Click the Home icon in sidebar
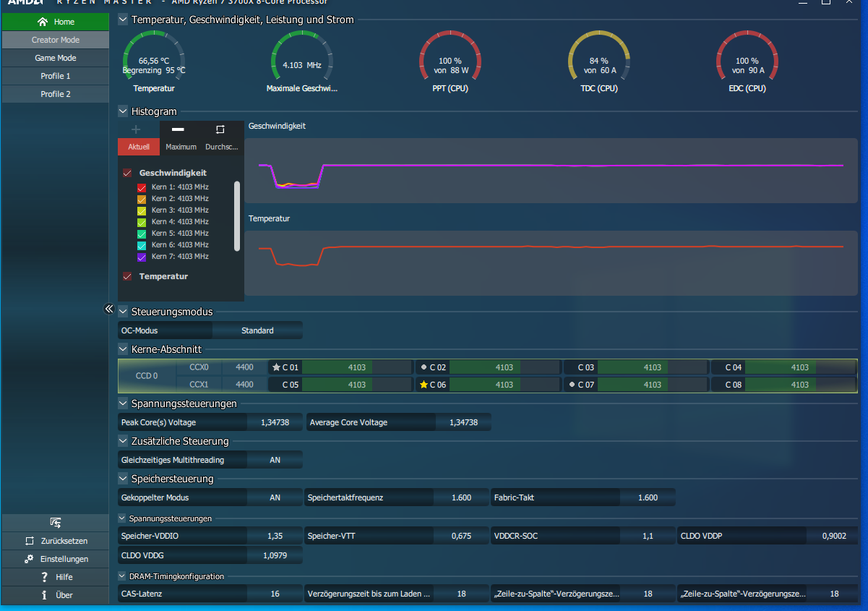This screenshot has width=868, height=611. coord(43,22)
